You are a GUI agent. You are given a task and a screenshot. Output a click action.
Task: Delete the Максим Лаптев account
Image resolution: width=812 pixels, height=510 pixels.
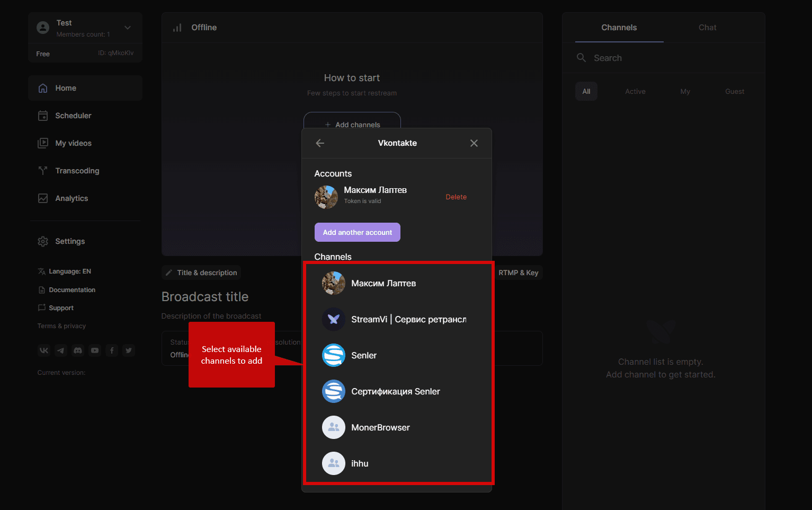click(x=456, y=197)
